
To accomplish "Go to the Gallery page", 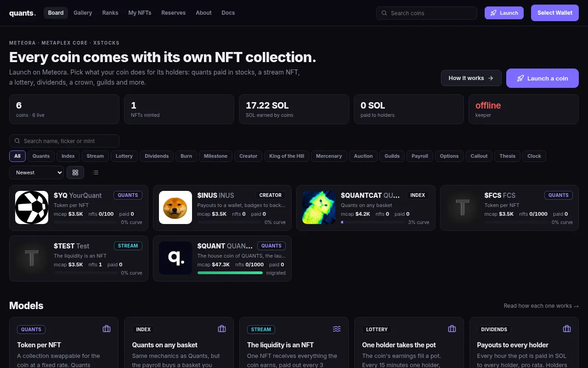I will pos(83,13).
